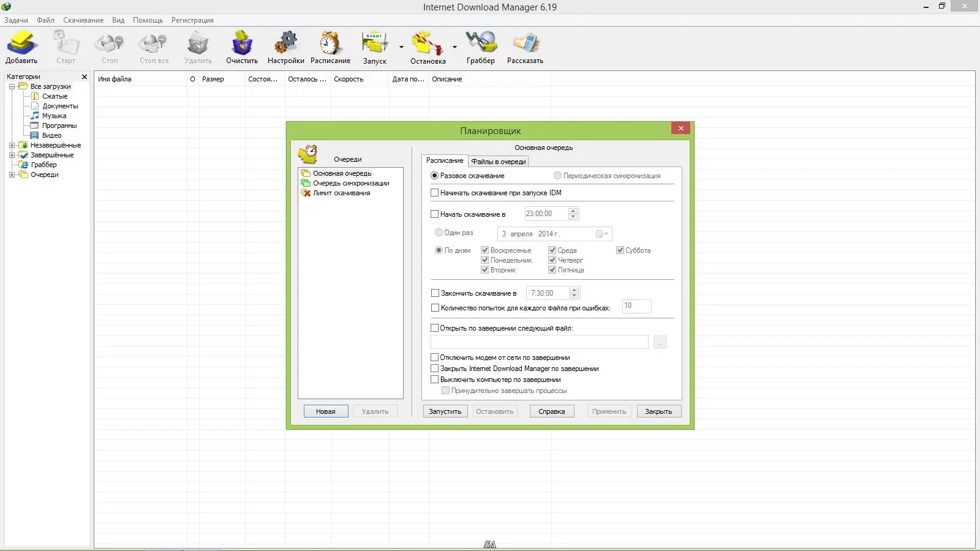This screenshot has width=980, height=551.
Task: Expand the Незавершённые tree node
Action: tap(12, 145)
